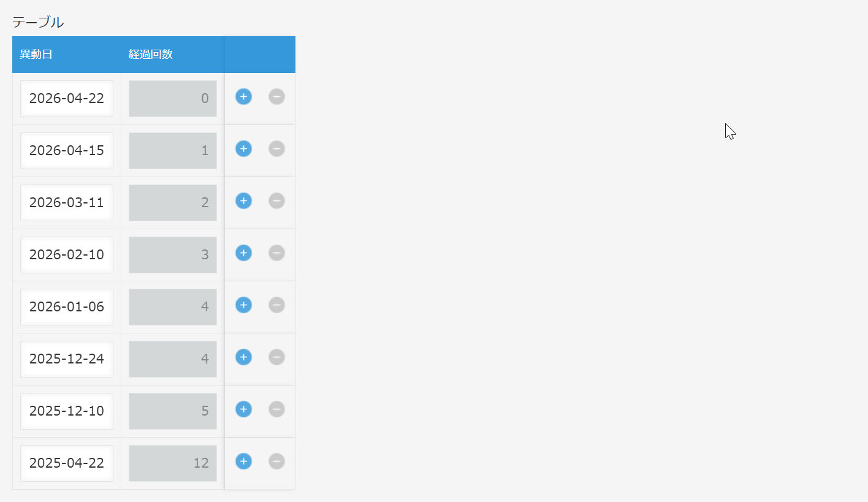Image resolution: width=868 pixels, height=502 pixels.
Task: Click the date input containing 2026-03-11
Action: tap(67, 203)
